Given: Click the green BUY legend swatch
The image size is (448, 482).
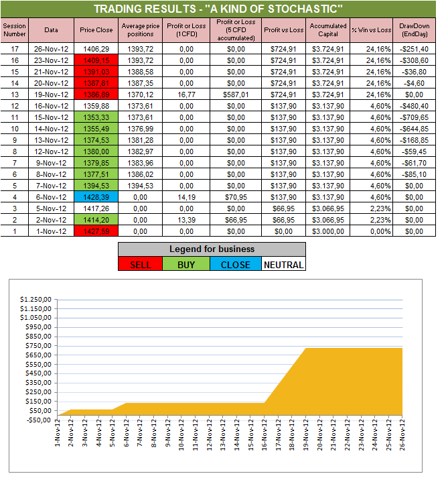Looking at the screenshot, I should click(186, 263).
